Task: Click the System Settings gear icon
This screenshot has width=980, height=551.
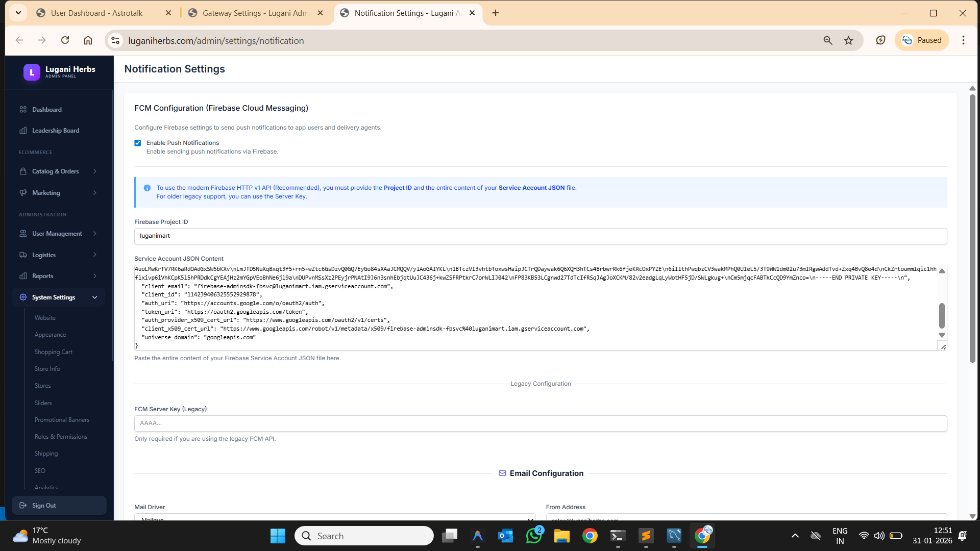Action: pos(23,297)
